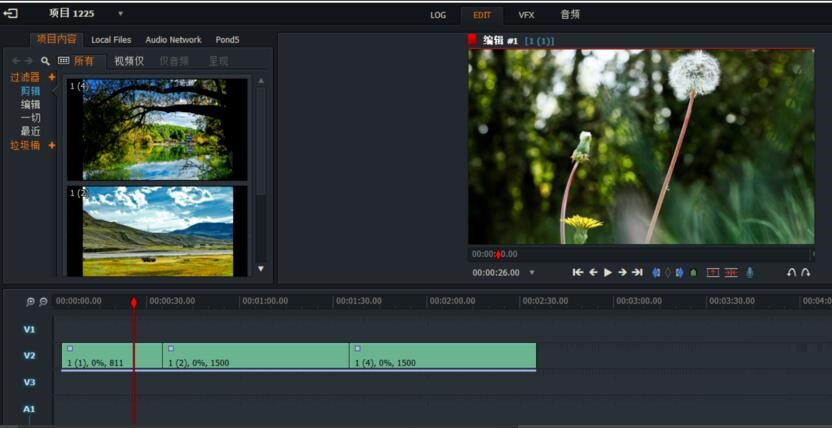Jump to the start of the sequence
This screenshot has height=428, width=832.
pyautogui.click(x=577, y=272)
